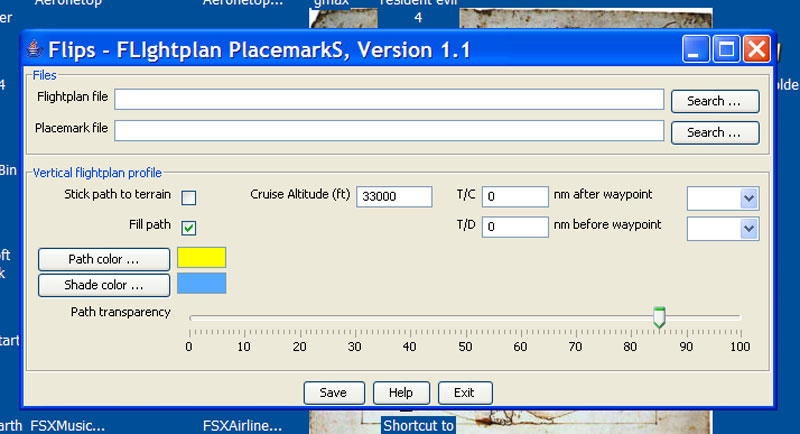The height and width of the screenshot is (434, 800).
Task: Maximize the Flips window
Action: [x=726, y=49]
